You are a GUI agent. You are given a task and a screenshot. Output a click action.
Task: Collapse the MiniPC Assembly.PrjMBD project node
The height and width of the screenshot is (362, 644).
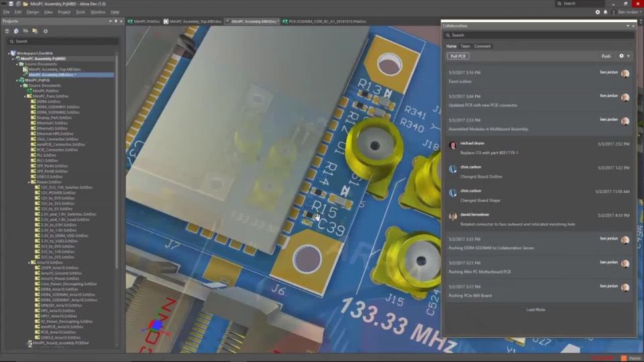(13, 59)
